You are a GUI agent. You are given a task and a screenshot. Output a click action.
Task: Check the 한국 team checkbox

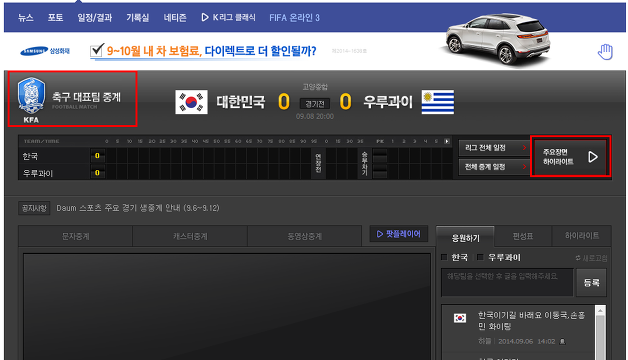coord(444,257)
